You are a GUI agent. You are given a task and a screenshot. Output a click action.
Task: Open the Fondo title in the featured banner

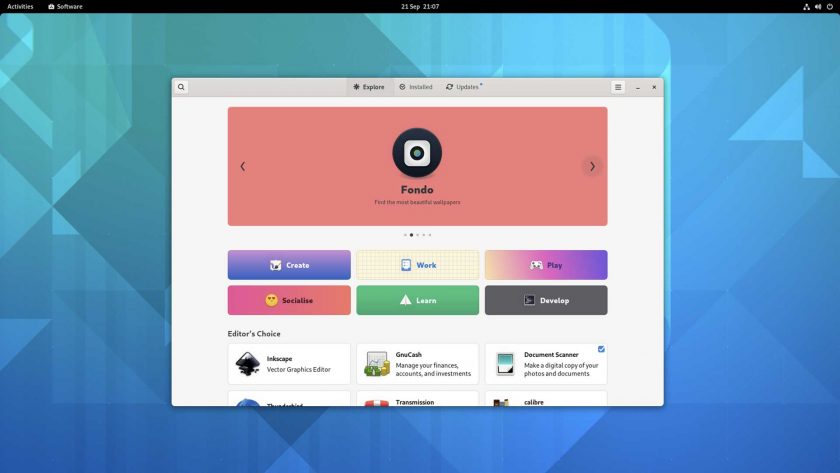[417, 190]
